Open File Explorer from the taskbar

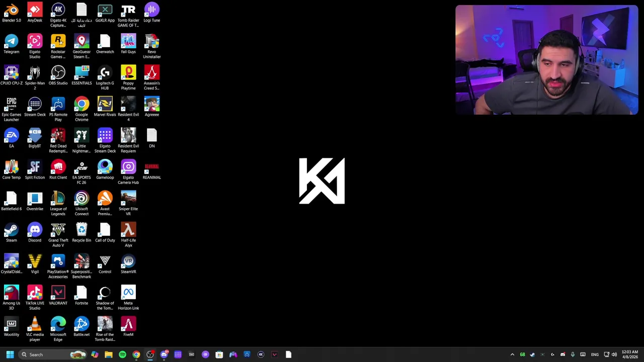(109, 354)
